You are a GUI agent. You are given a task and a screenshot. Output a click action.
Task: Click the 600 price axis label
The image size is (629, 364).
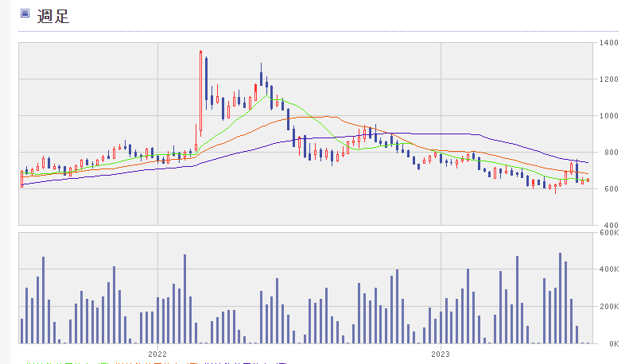coord(609,189)
